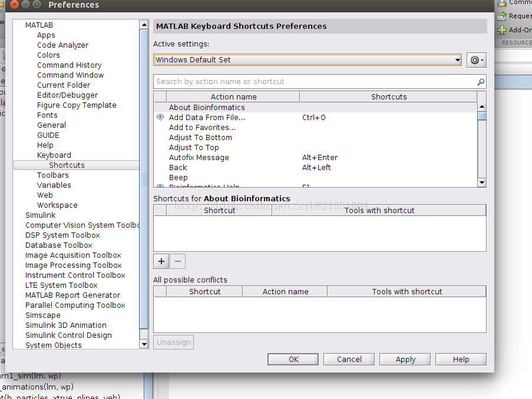Open Command Window preferences
This screenshot has width=532, height=399.
(x=70, y=75)
